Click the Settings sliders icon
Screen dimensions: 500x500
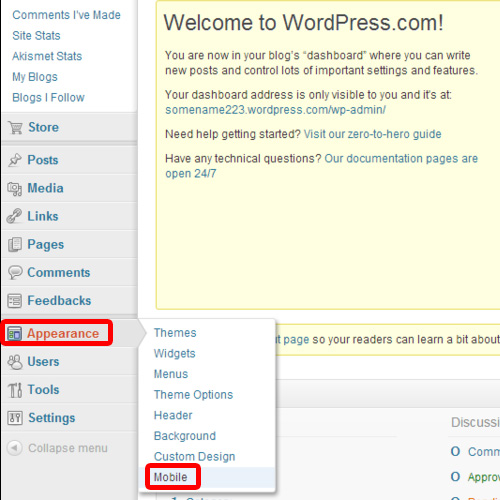tap(15, 418)
